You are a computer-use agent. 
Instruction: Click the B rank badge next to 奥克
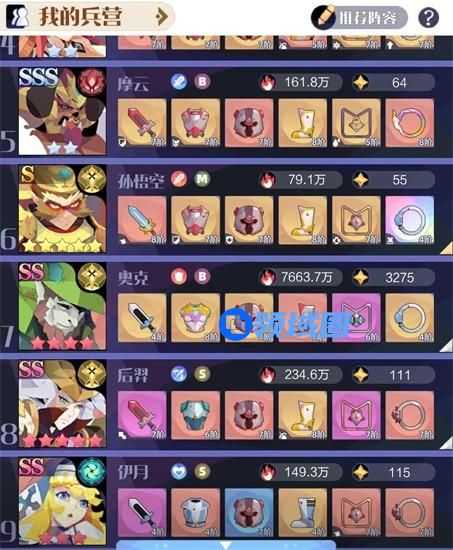202,277
